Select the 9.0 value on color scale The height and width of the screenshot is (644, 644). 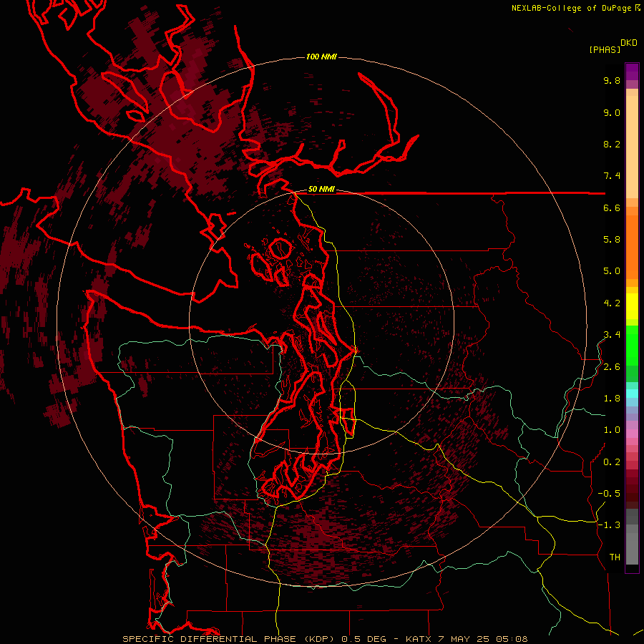[x=612, y=112]
